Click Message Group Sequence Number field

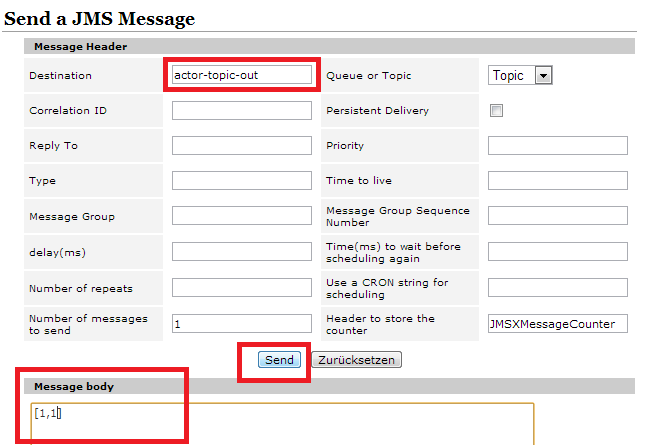coord(557,216)
